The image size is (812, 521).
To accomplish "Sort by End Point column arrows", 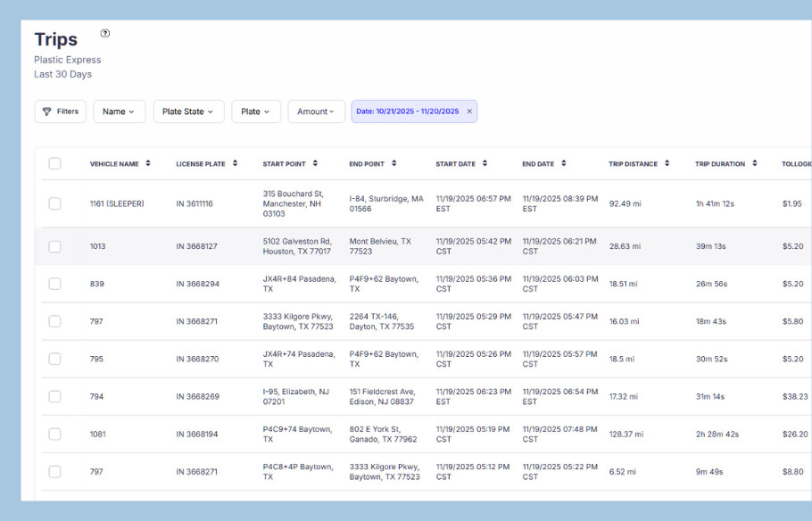I will 394,163.
